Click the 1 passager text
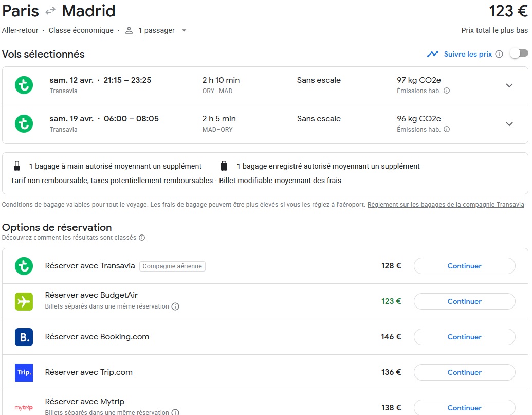532x415 pixels. [x=156, y=30]
